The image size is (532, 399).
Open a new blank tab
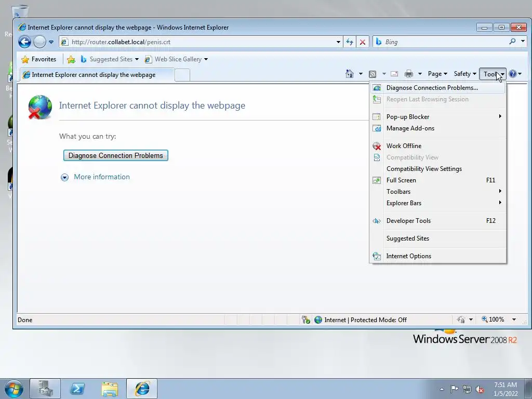click(182, 75)
